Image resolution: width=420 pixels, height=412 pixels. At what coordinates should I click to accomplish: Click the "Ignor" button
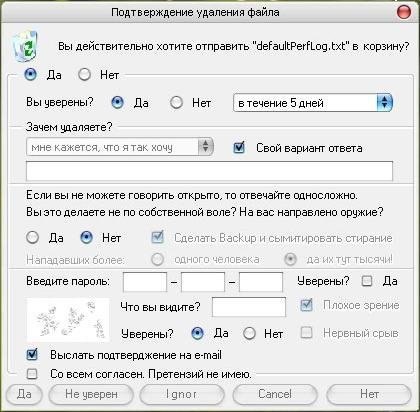click(182, 394)
